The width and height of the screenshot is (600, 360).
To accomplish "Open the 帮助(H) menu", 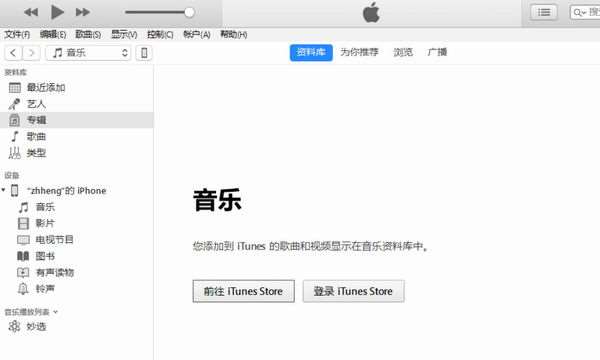I will pyautogui.click(x=233, y=34).
